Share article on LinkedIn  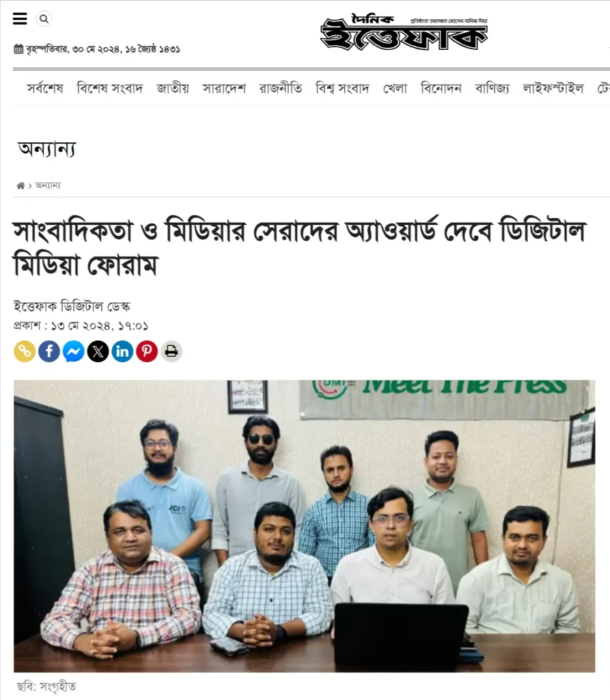click(122, 351)
